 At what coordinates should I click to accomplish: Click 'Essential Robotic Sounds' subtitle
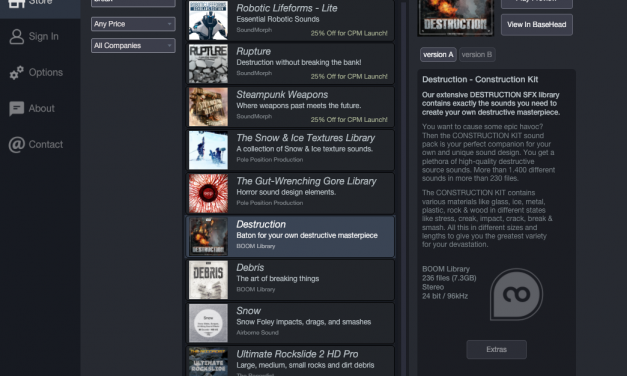coord(278,19)
